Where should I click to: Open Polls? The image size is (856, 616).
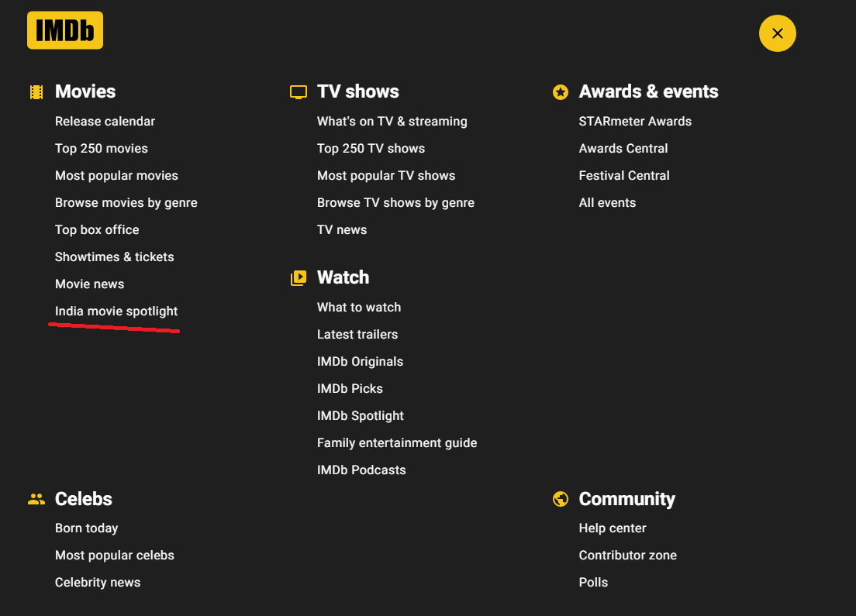593,582
